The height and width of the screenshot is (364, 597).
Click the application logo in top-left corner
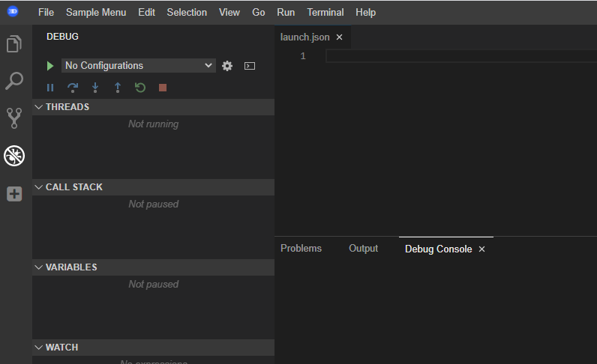pyautogui.click(x=13, y=11)
